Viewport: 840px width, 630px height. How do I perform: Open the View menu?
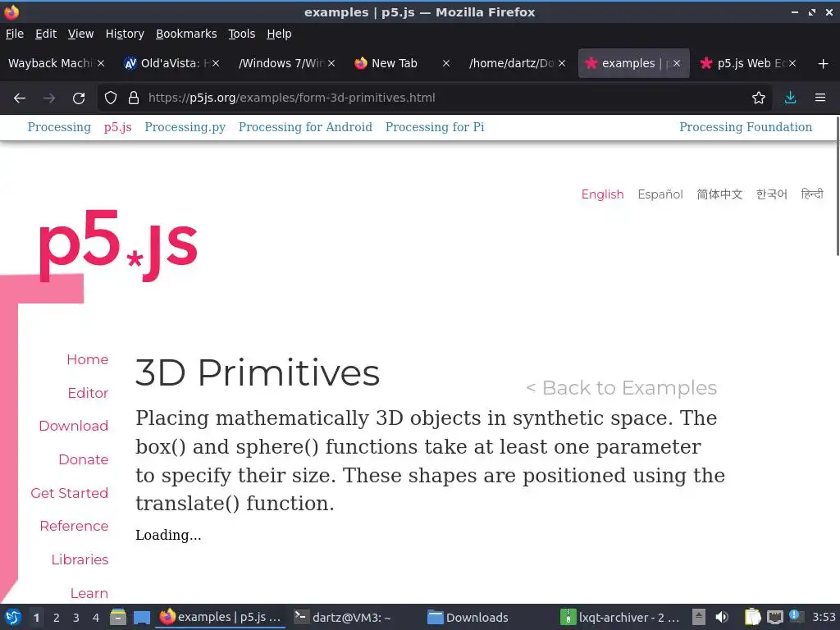pos(81,34)
